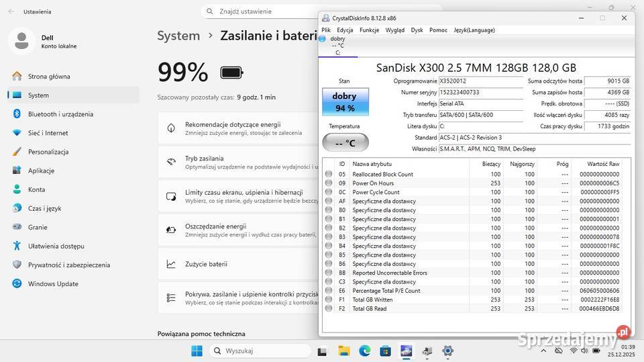Open the Plik menu in CrystalDiskInfo

point(326,30)
